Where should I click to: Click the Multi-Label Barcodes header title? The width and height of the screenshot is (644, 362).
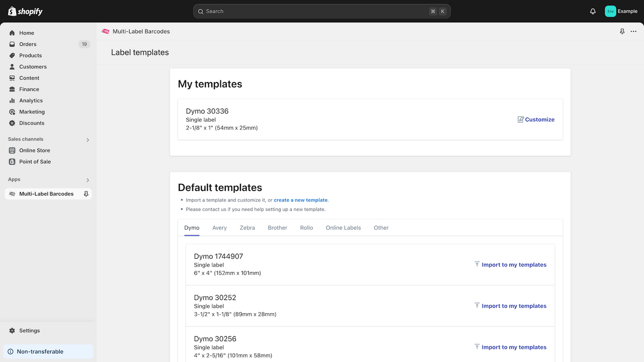coord(141,31)
